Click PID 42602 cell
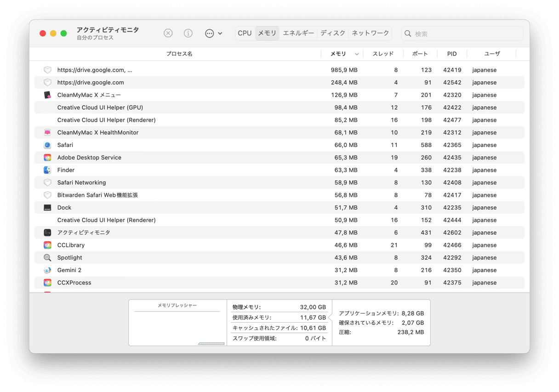Image resolution: width=559 pixels, height=392 pixels. pos(452,233)
